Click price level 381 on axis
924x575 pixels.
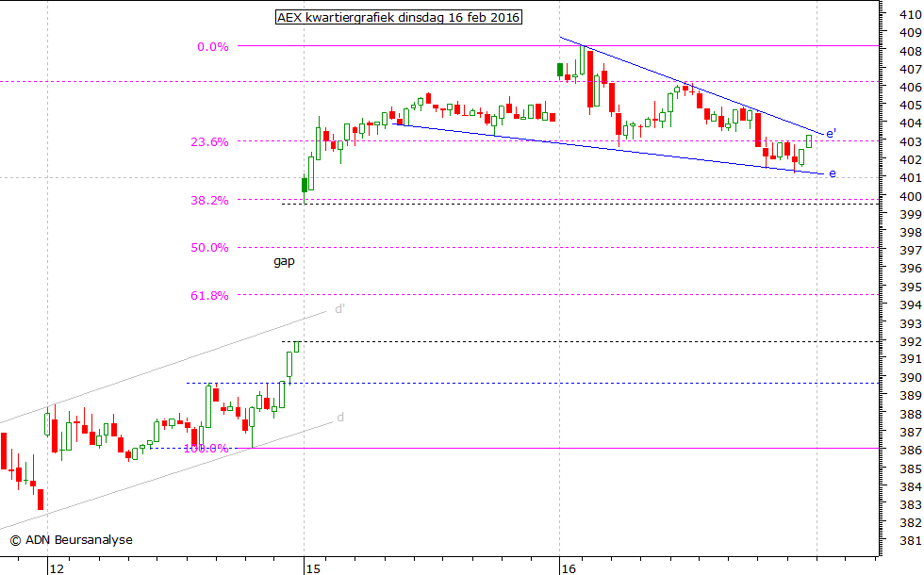(911, 541)
